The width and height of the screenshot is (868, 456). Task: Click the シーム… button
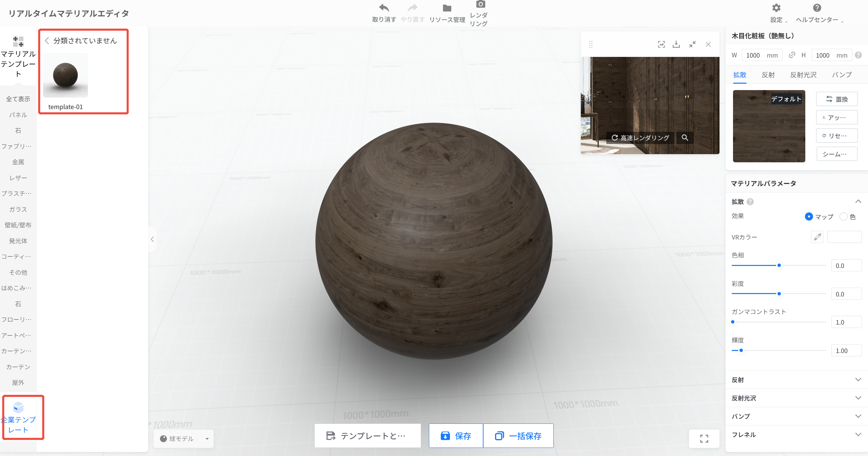tap(837, 154)
